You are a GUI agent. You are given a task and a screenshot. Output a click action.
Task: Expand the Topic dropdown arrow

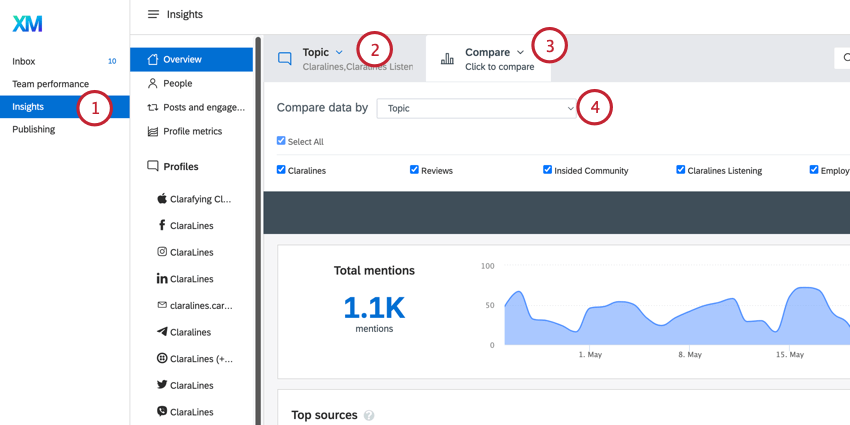pyautogui.click(x=339, y=52)
